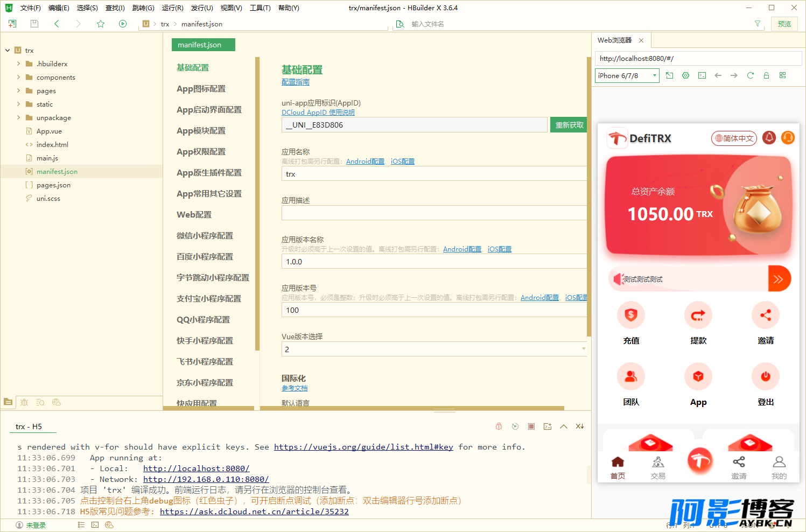Go forward with the right arrow toolbar icon

79,24
